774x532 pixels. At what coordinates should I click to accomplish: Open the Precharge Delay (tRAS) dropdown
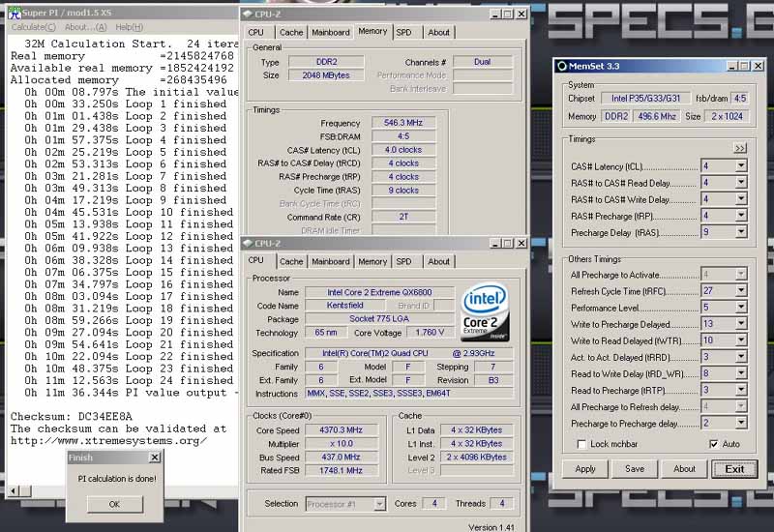(741, 232)
